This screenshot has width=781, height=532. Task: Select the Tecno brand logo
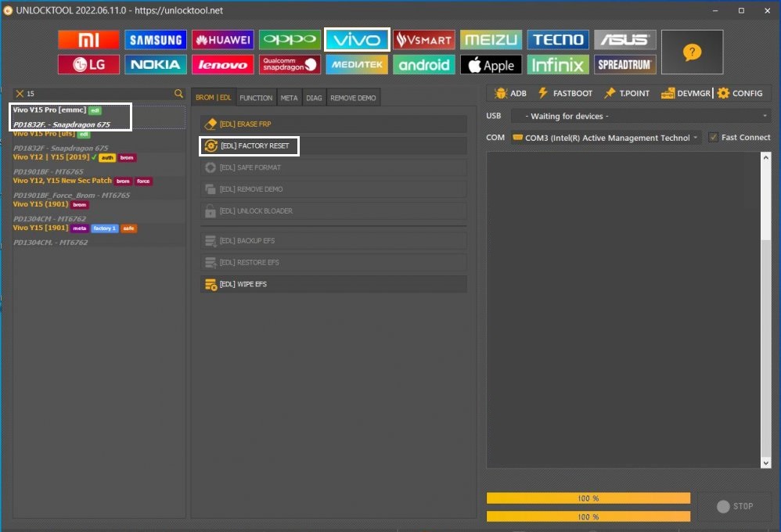click(558, 40)
